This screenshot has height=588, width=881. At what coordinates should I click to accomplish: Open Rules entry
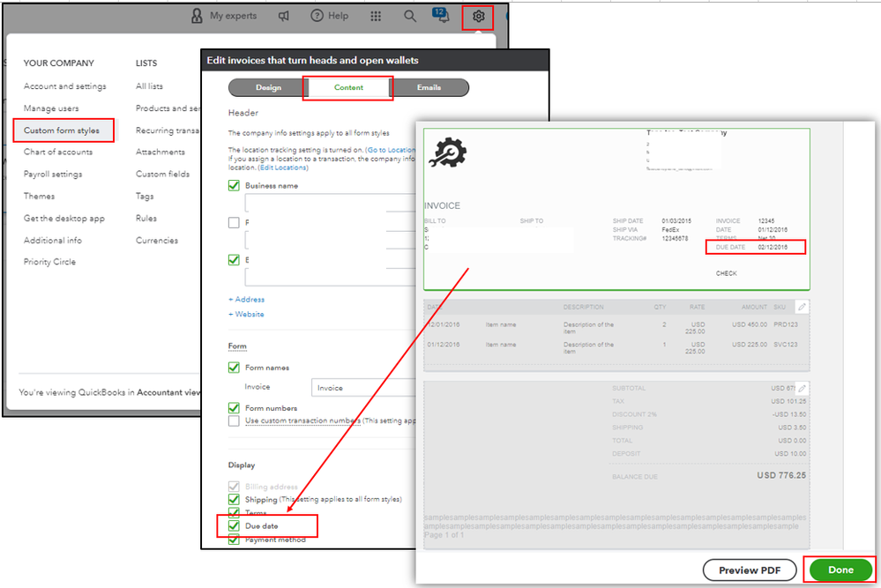146,218
